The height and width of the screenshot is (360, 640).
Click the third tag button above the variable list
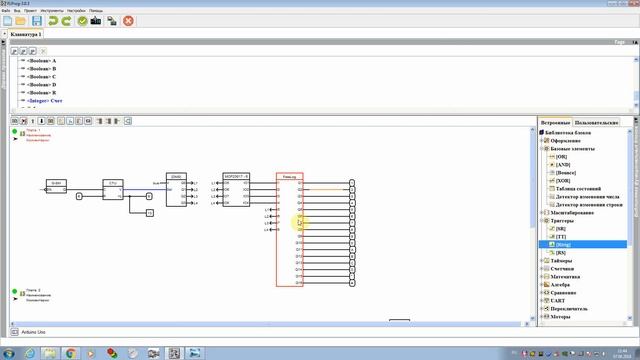(33, 51)
